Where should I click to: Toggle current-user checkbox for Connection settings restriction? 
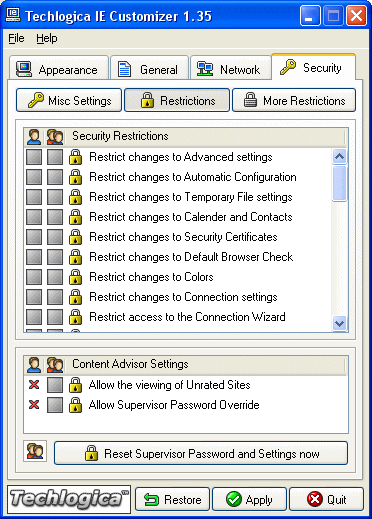point(34,297)
